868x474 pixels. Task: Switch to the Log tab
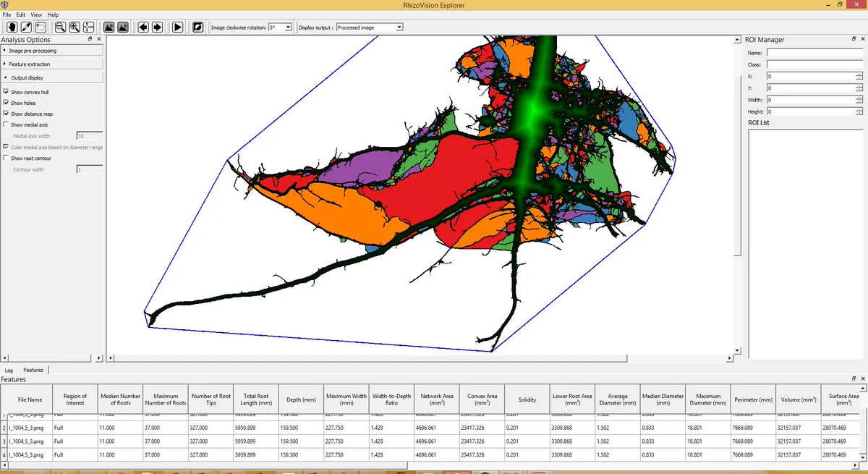9,370
